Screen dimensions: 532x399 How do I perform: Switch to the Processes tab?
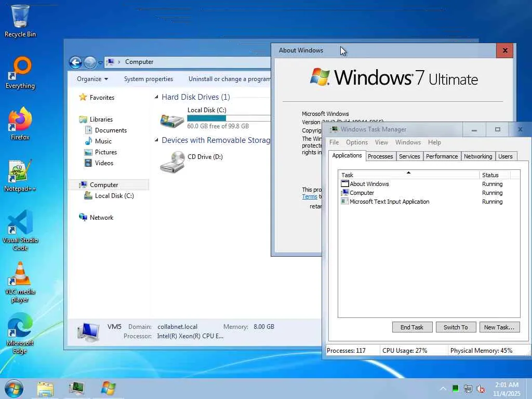pos(380,156)
